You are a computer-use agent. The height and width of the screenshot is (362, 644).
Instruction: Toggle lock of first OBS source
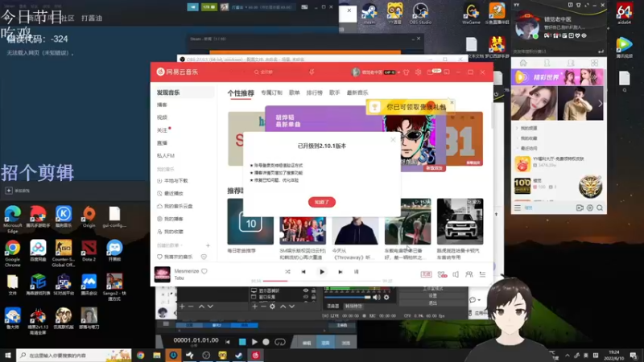[x=314, y=290]
